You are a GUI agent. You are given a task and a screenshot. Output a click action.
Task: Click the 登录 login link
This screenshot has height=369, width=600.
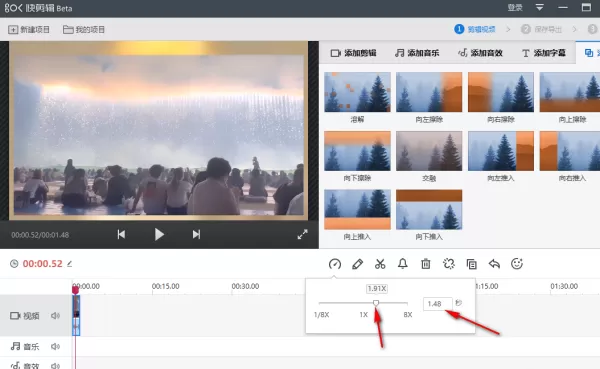pyautogui.click(x=515, y=7)
